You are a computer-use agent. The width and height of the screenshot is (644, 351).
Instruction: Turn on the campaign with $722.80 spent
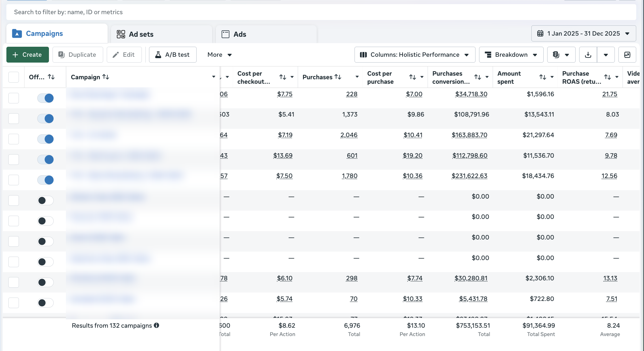tap(46, 303)
